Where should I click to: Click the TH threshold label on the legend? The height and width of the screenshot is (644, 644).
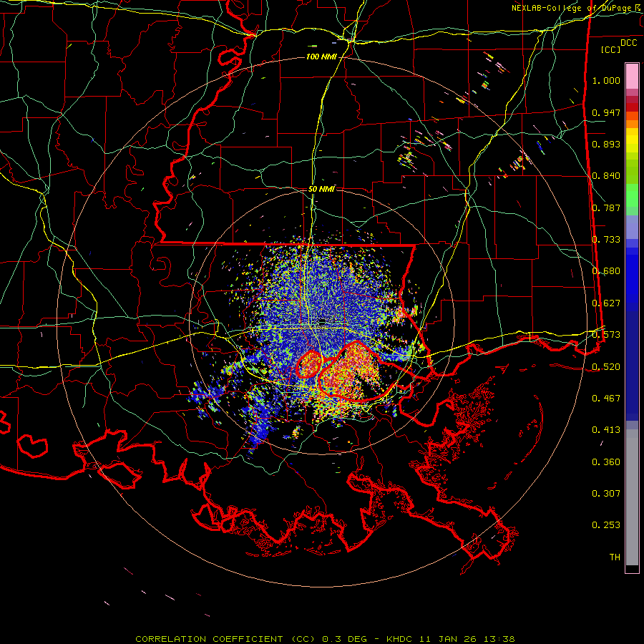[615, 557]
